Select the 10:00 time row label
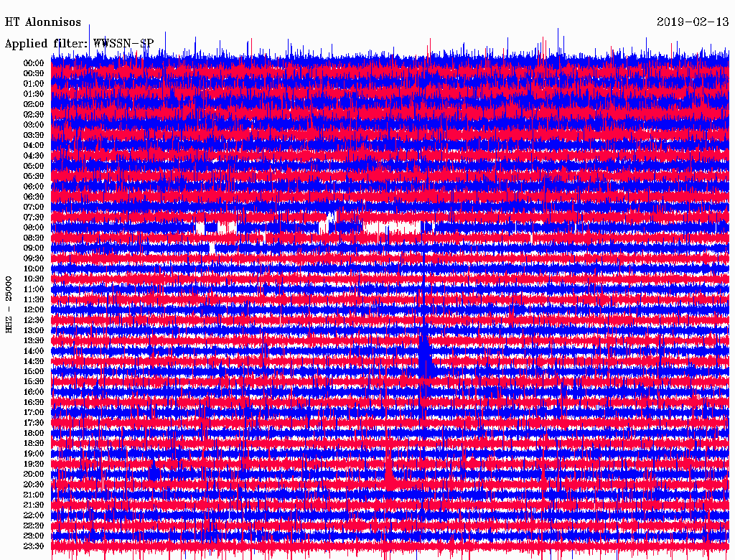Viewport: 735px width, 560px height. (34, 269)
